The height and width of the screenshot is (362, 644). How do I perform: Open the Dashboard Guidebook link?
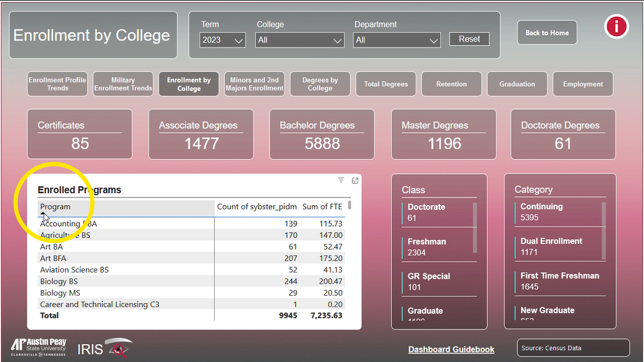451,349
